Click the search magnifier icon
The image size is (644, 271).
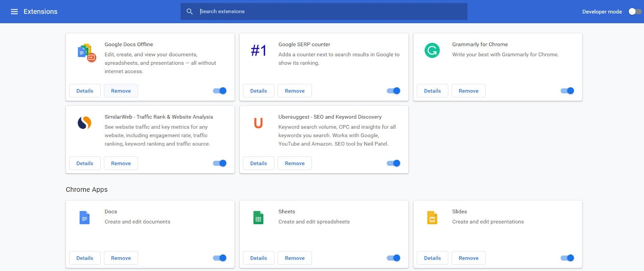(190, 12)
